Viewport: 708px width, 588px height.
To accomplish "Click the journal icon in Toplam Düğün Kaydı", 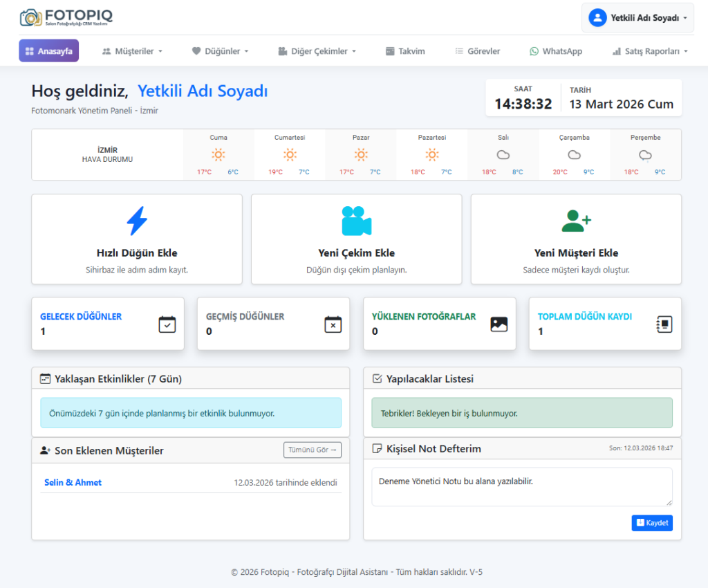I will 664,324.
